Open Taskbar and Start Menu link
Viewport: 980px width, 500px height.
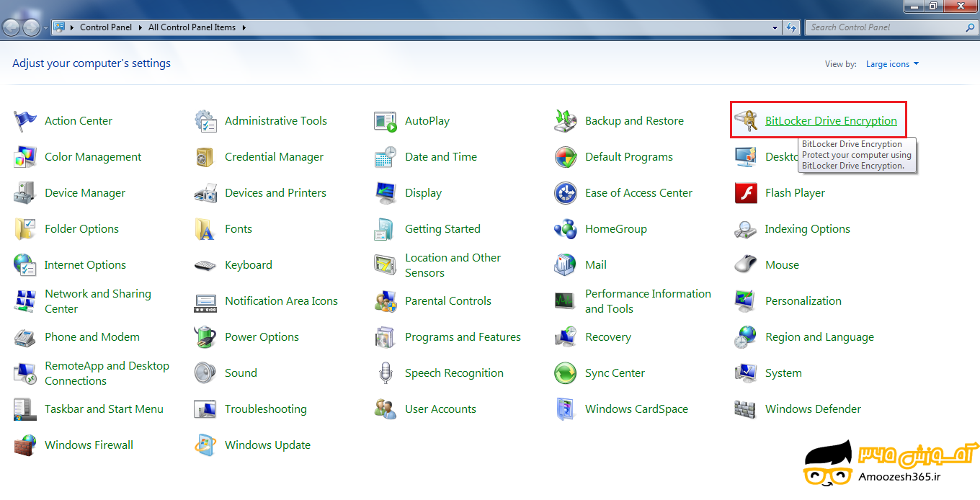pos(104,409)
